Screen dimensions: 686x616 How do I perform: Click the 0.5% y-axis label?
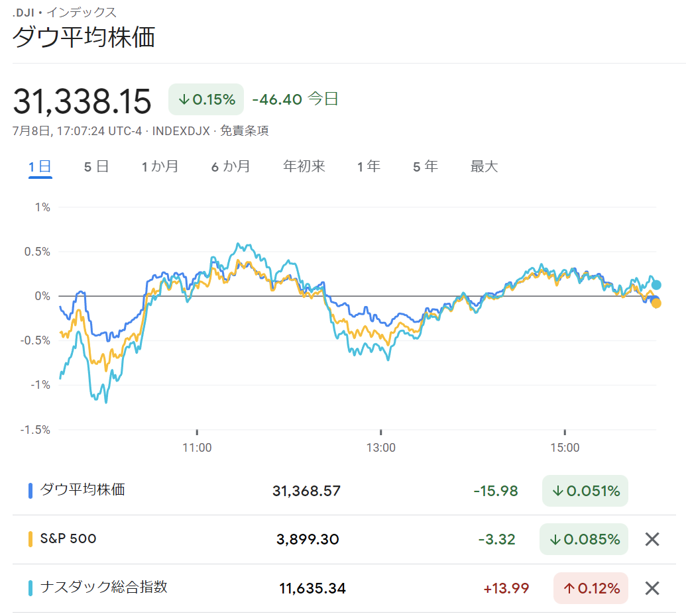(x=37, y=252)
